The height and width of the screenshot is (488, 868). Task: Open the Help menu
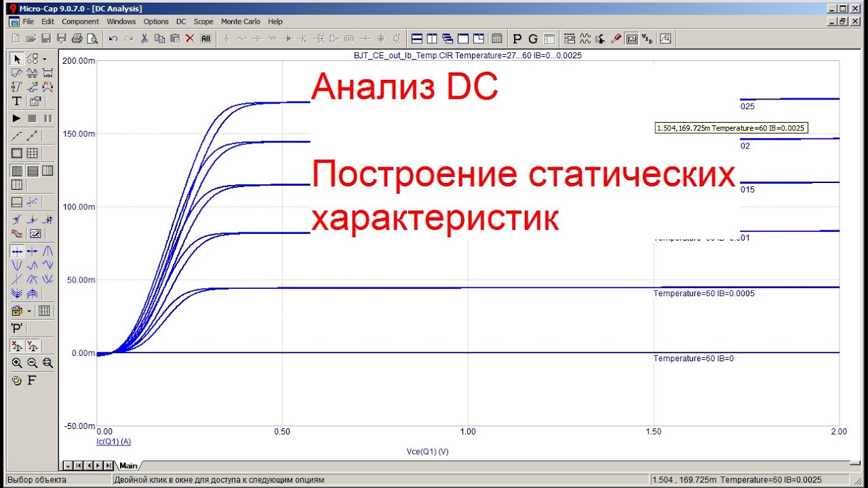click(275, 22)
